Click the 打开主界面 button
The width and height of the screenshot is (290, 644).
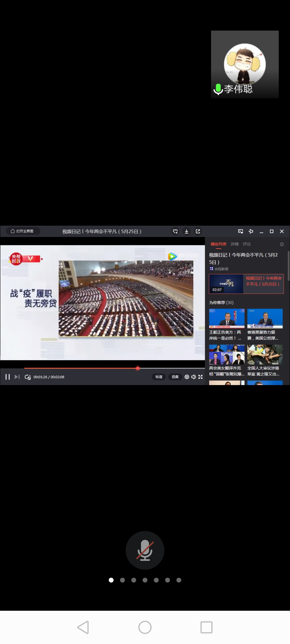coord(23,231)
